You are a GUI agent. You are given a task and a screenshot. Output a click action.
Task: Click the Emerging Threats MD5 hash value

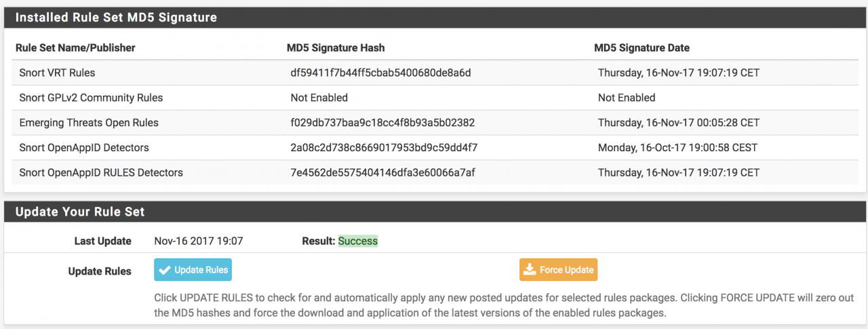pyautogui.click(x=382, y=123)
